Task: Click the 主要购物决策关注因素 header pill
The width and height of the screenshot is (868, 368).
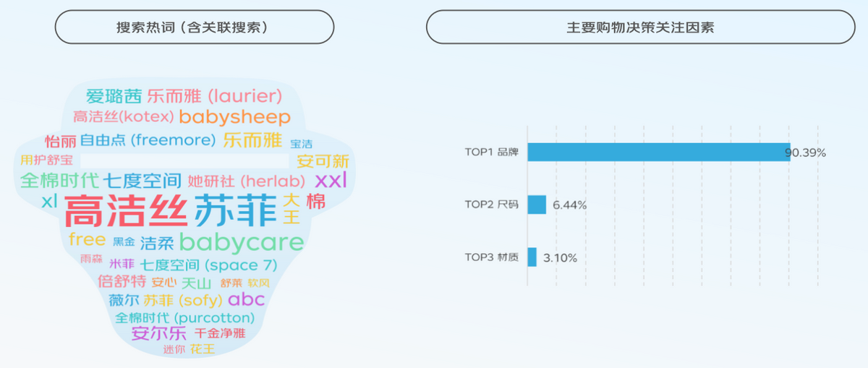Action: tap(640, 27)
